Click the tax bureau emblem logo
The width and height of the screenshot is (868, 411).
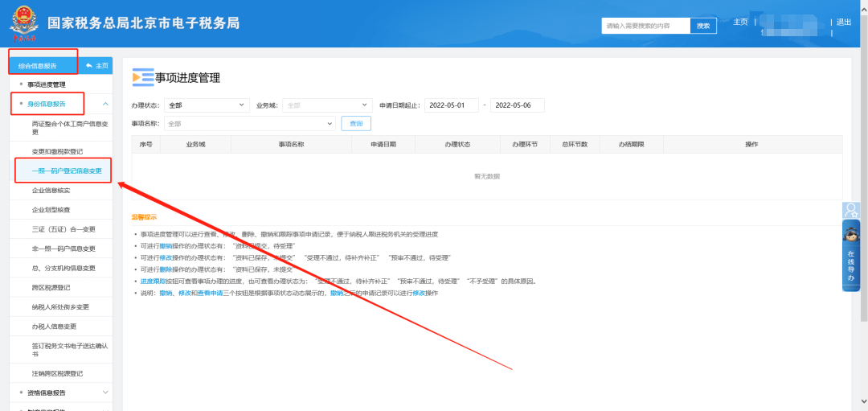click(27, 24)
